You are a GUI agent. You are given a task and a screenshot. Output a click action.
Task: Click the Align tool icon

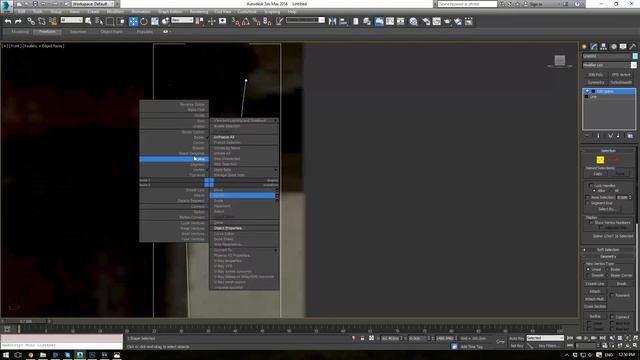pyautogui.click(x=343, y=21)
